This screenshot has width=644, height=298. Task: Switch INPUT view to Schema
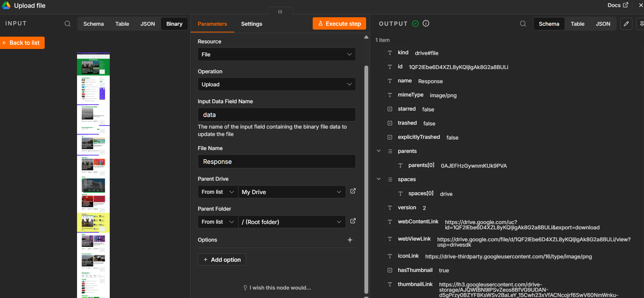(94, 24)
